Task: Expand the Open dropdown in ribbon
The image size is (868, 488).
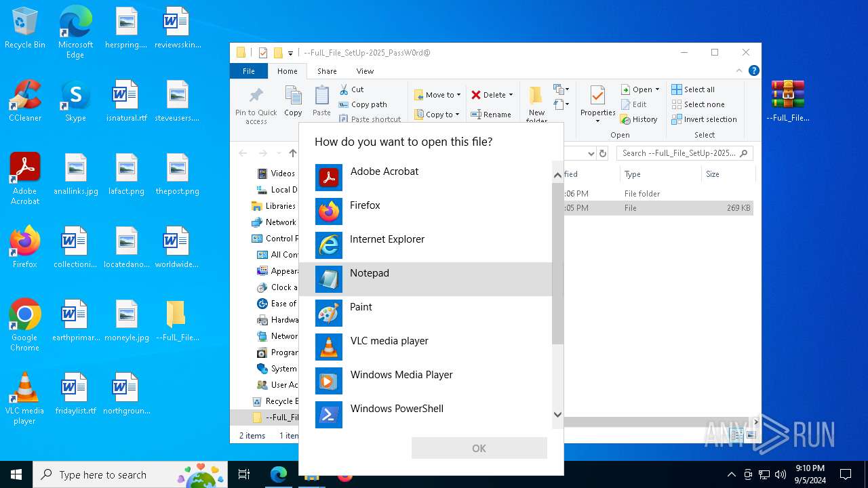Action: [x=640, y=89]
